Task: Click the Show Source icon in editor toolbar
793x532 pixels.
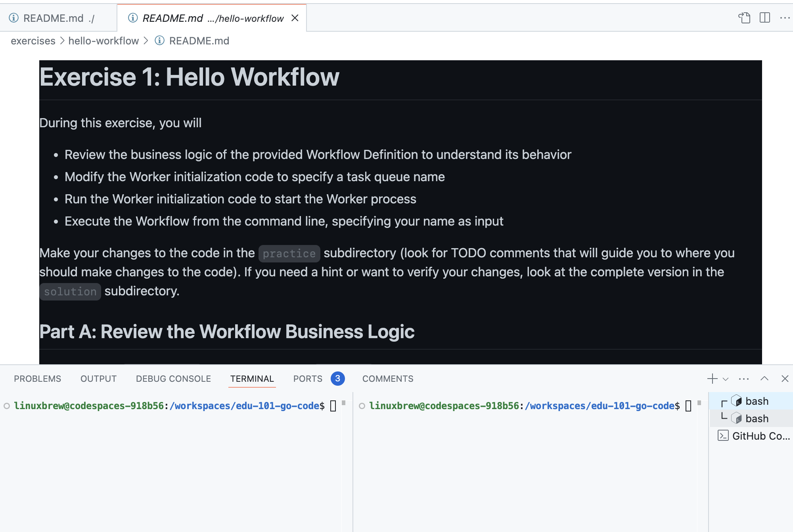Action: tap(744, 18)
